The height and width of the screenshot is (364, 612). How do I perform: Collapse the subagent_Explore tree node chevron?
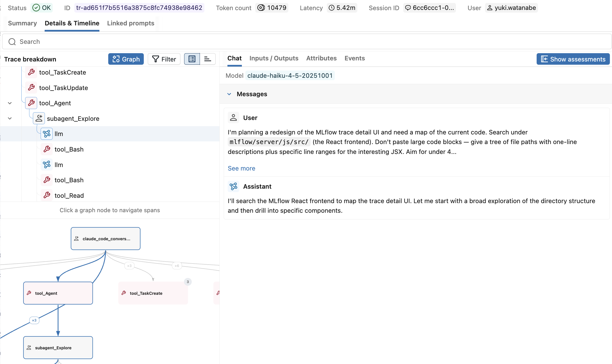coord(10,118)
